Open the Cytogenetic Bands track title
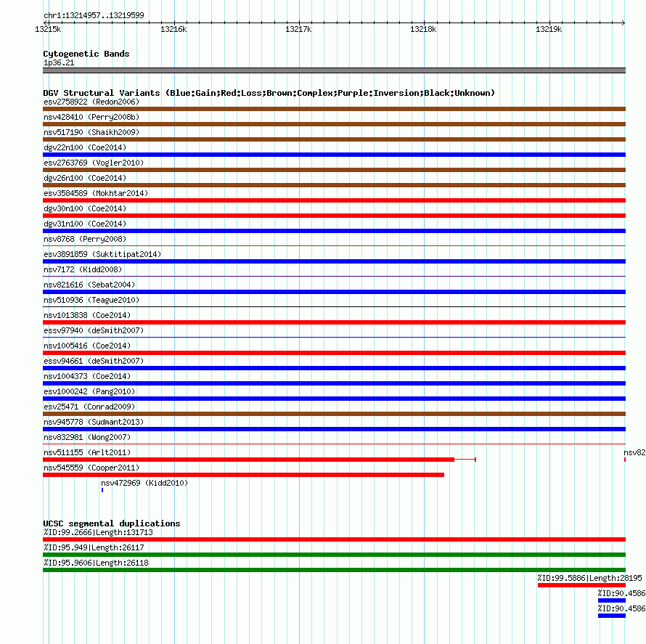This screenshot has width=646, height=644. click(86, 54)
